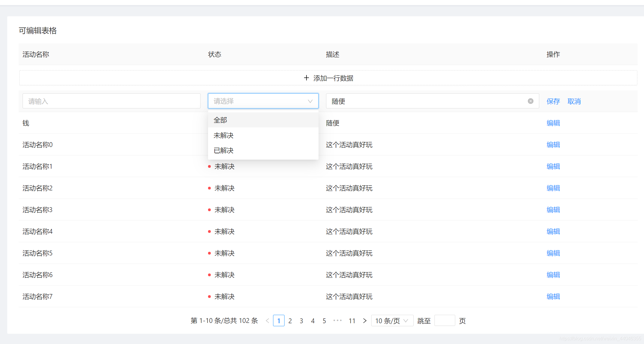This screenshot has height=344, width=644.
Task: Click the 跳至 page number input field
Action: point(445,321)
